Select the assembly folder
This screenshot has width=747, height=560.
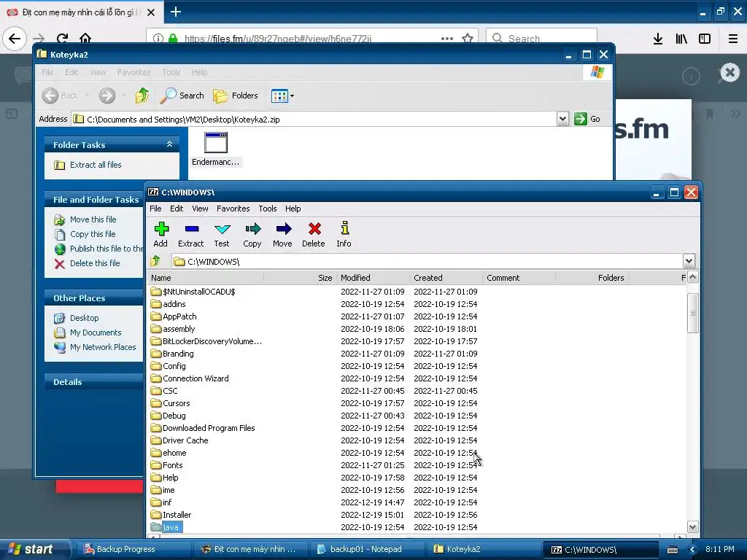point(173,329)
